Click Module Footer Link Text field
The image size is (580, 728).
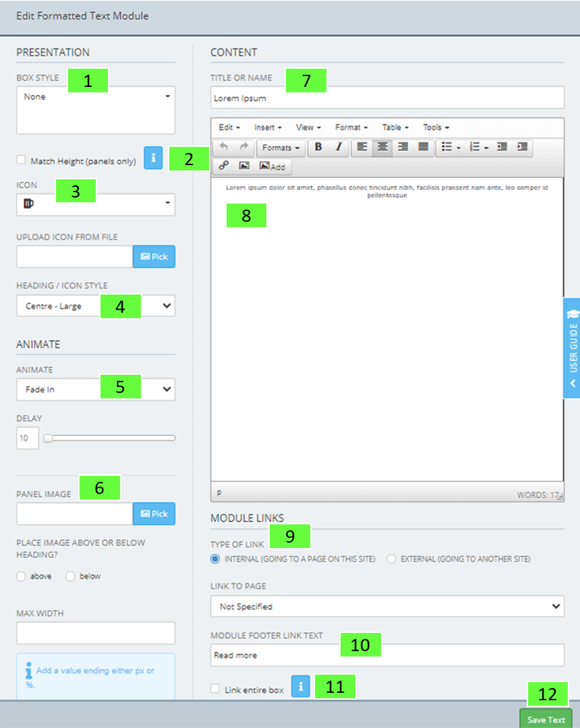pos(387,655)
